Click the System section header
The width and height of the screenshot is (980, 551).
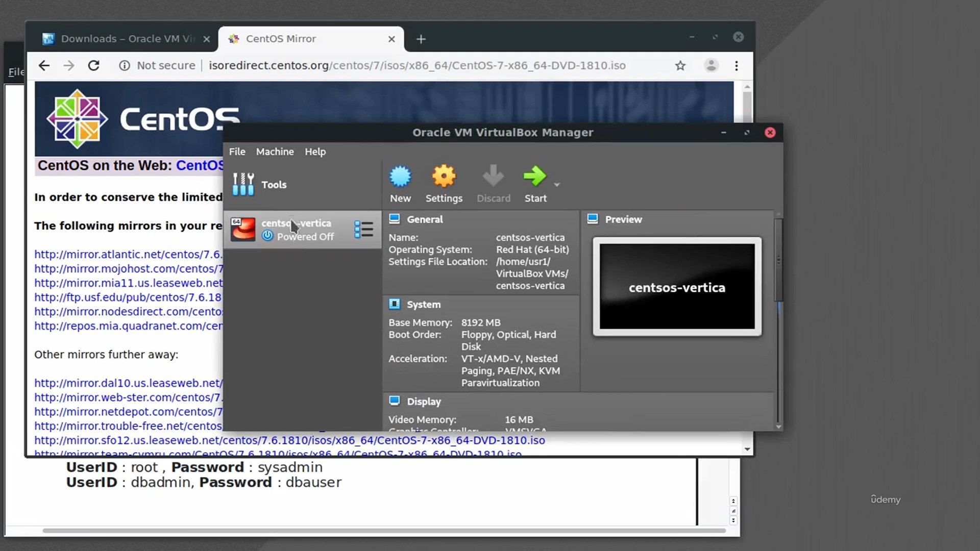tap(424, 305)
